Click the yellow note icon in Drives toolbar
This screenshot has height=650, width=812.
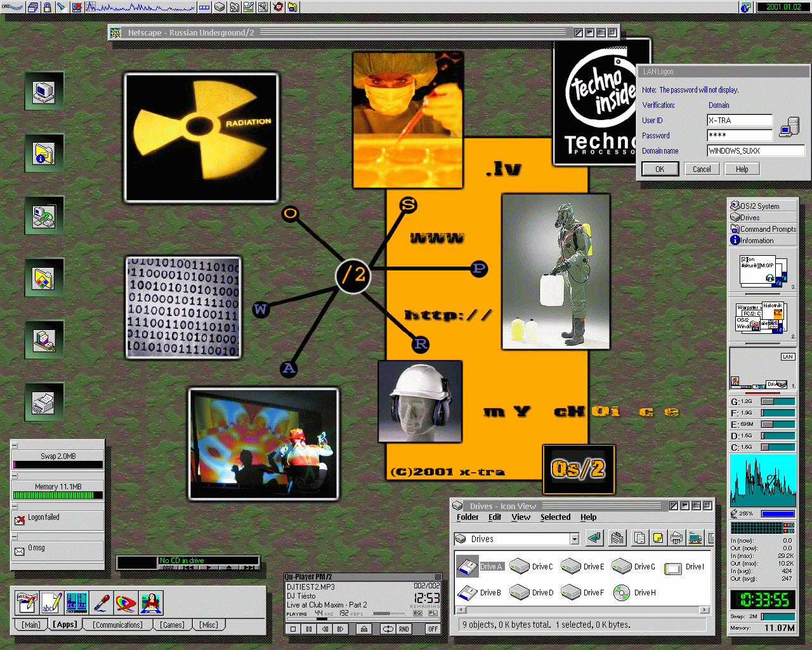(x=658, y=538)
